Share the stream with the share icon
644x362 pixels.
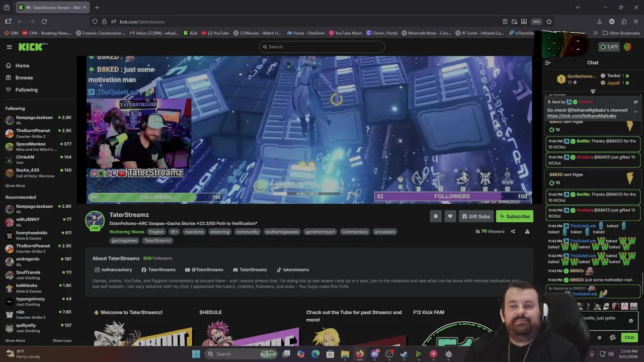click(x=513, y=231)
